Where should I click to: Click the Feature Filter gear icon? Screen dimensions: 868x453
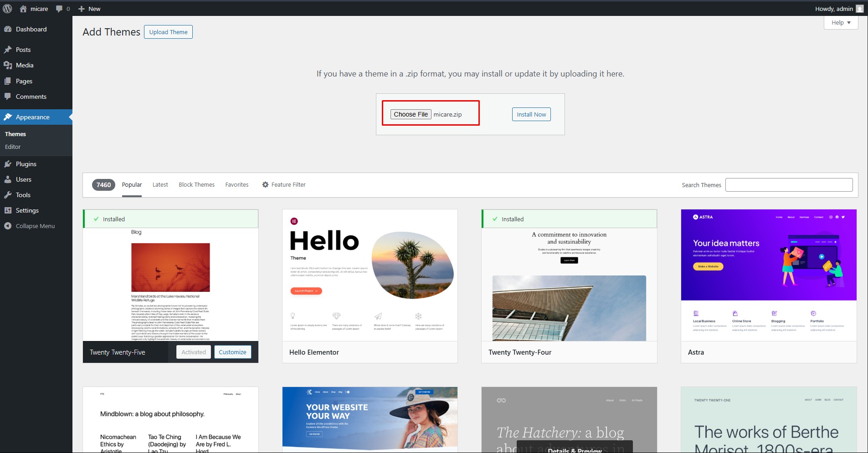coord(265,185)
